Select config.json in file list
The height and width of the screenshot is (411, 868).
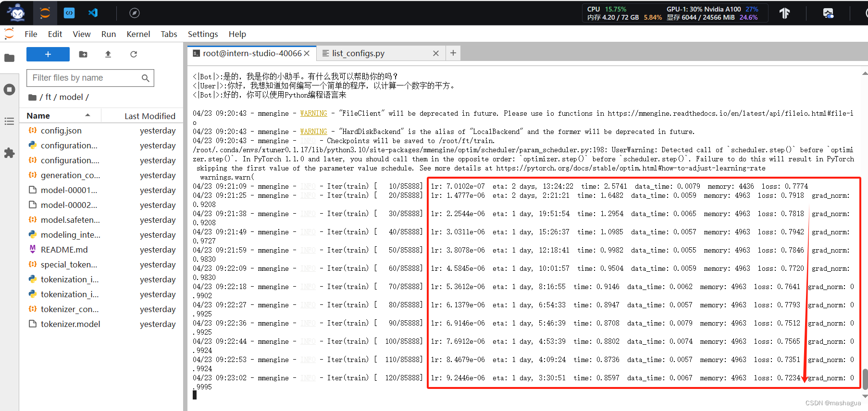(102, 131)
